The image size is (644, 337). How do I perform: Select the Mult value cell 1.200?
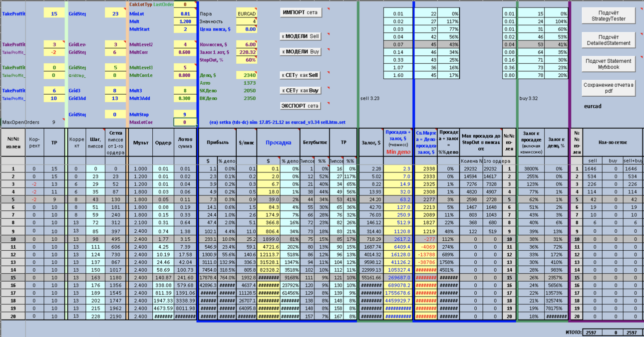[185, 21]
